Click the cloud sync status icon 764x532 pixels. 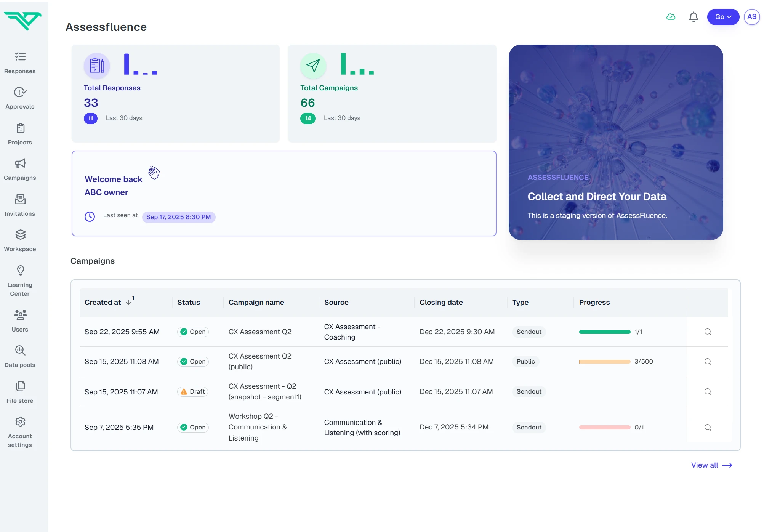coord(671,17)
